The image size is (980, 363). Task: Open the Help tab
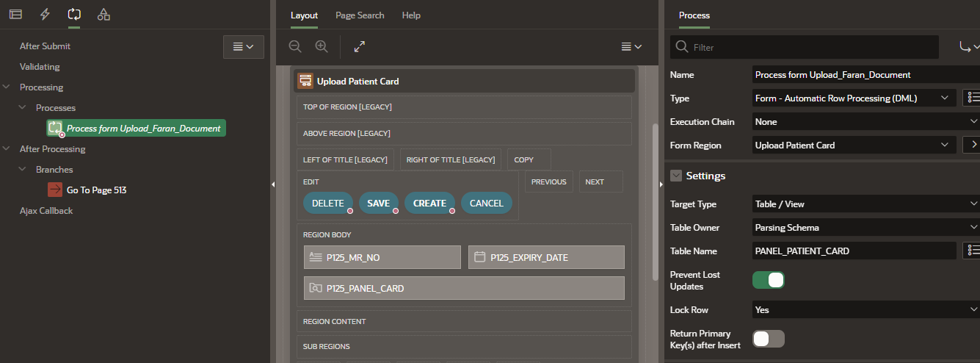411,15
